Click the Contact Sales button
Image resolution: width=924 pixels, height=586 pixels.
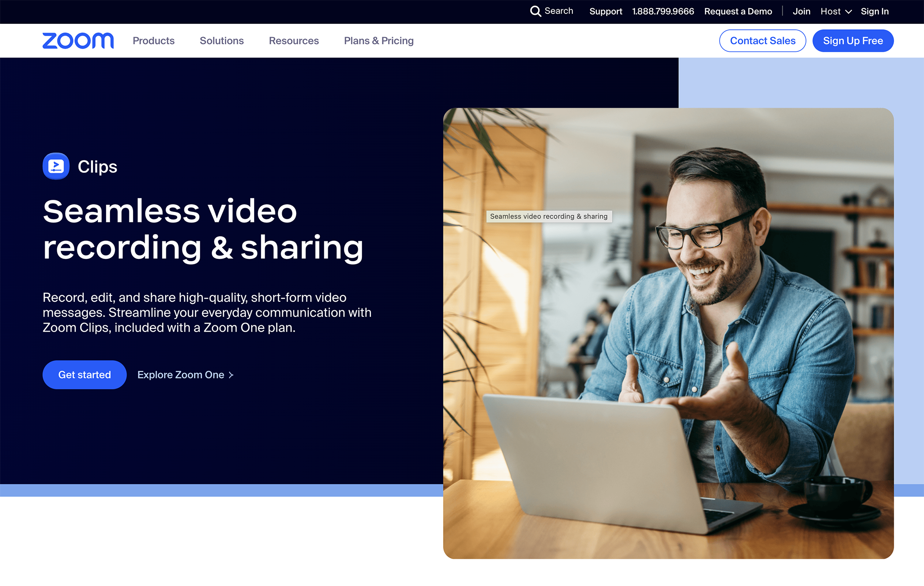tap(762, 41)
